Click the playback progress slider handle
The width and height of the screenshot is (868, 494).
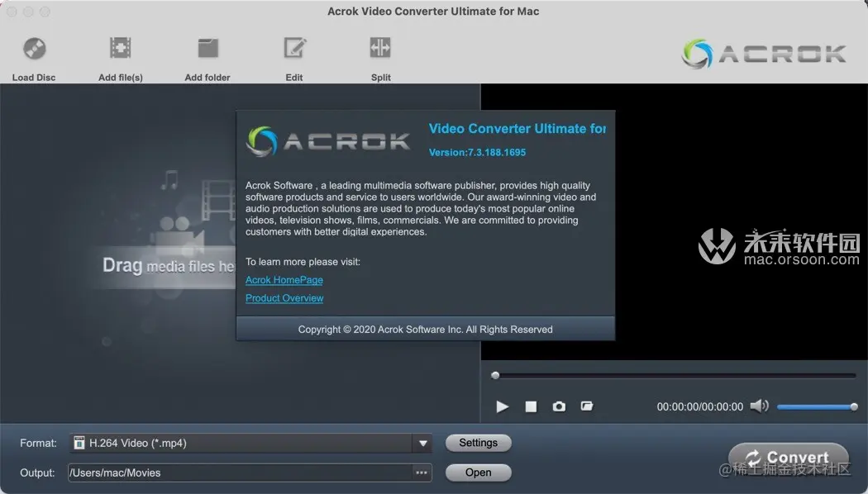click(x=495, y=376)
